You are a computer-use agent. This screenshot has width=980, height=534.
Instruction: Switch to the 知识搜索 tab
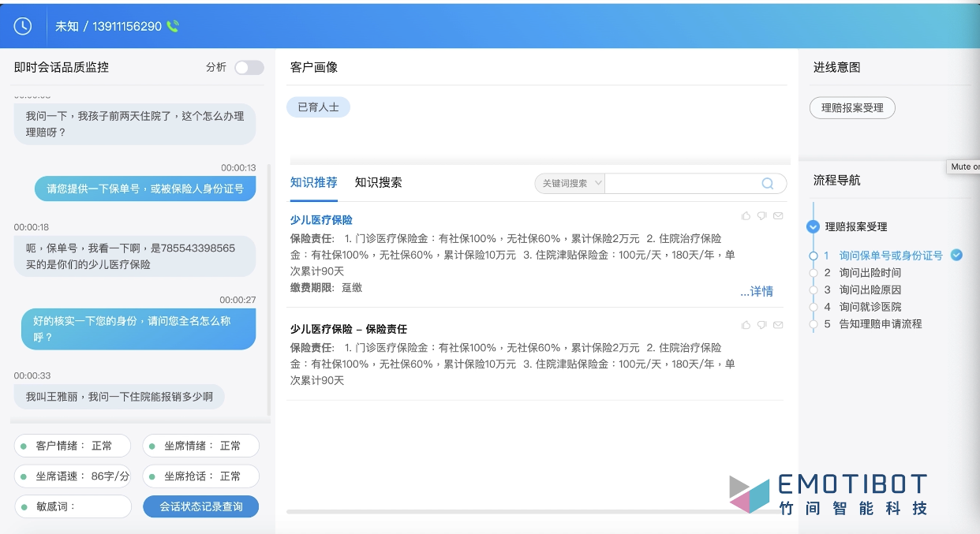point(378,182)
